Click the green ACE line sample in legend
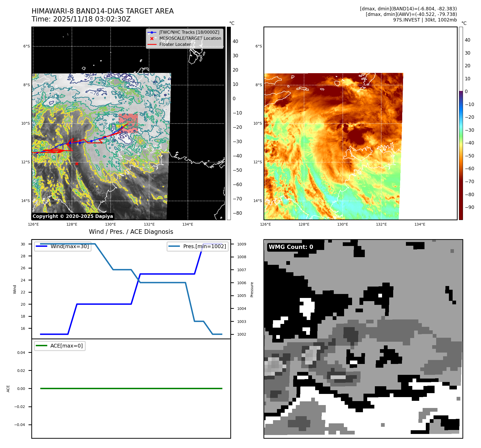Screen dimensions: 481x448 41,346
